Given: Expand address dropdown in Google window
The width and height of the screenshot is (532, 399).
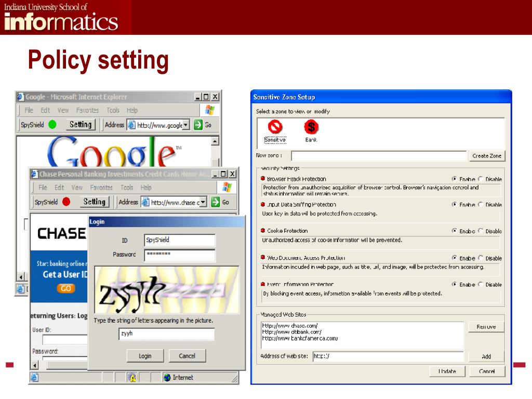Looking at the screenshot, I should (186, 125).
